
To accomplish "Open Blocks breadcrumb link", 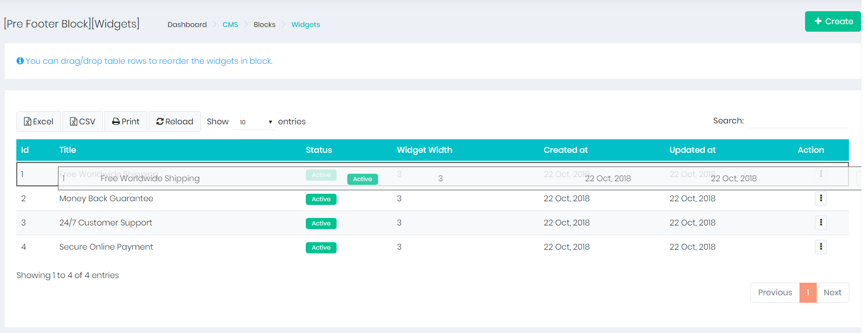I will (x=264, y=25).
